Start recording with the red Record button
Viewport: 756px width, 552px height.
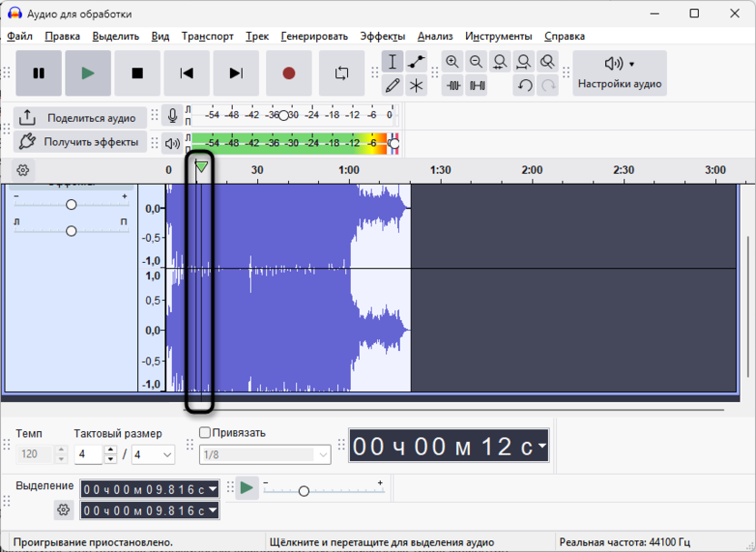tap(289, 74)
